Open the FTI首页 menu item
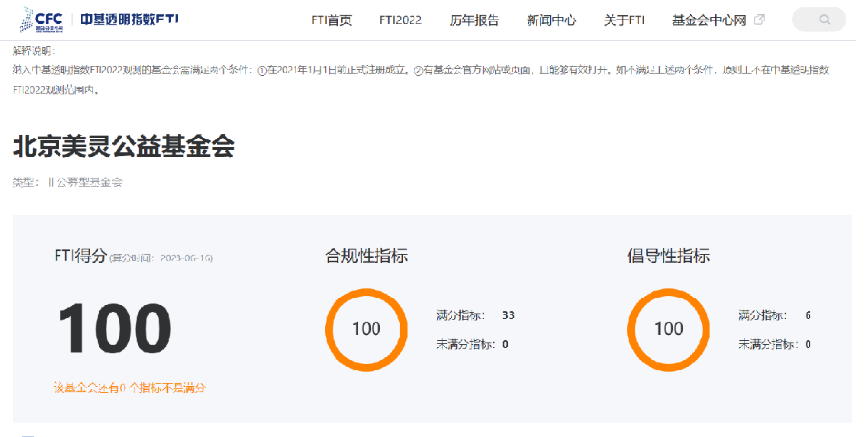The width and height of the screenshot is (868, 437). pyautogui.click(x=332, y=20)
